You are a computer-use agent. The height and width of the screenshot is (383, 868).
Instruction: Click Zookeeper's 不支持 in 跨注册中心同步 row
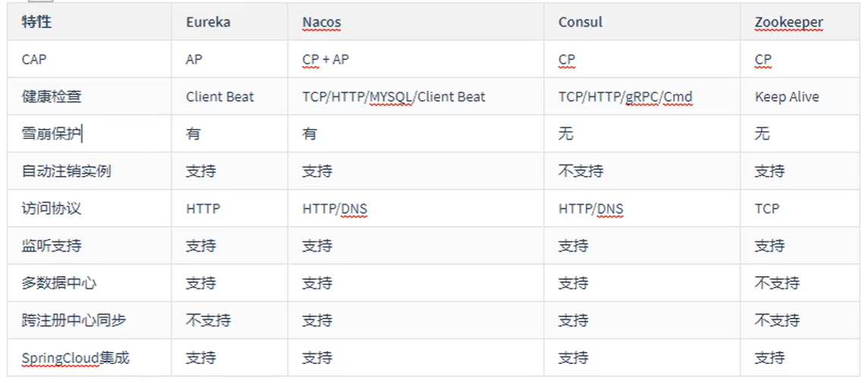[777, 320]
